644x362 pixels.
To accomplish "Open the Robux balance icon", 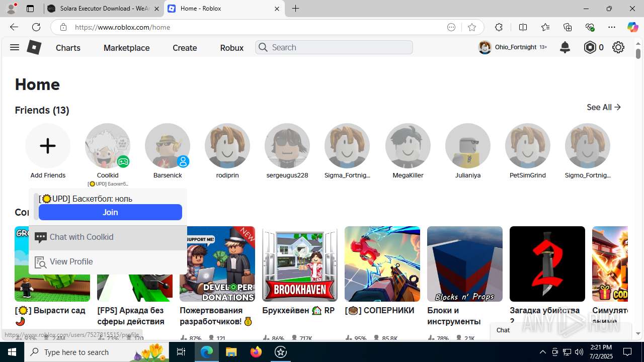I will 590,47.
